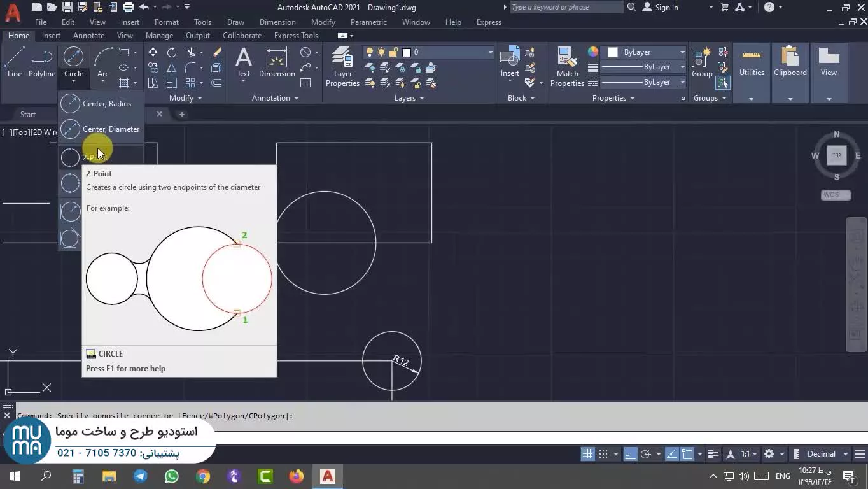Click the Table tool in Annotation
The width and height of the screenshot is (868, 489).
coord(305,83)
